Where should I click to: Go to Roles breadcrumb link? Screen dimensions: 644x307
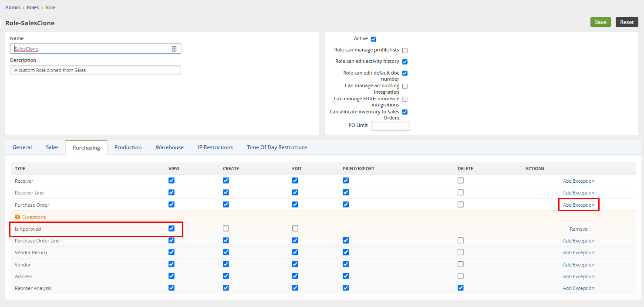33,7
